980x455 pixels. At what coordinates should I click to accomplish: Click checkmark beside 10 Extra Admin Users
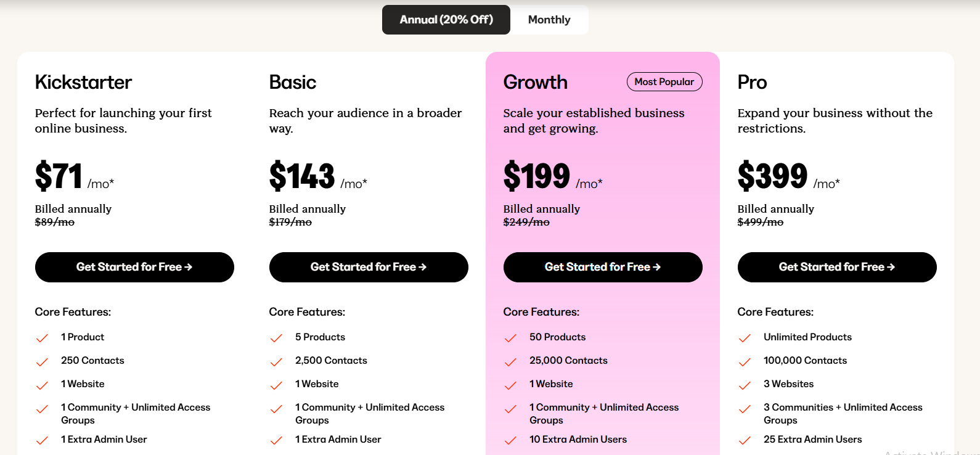pos(510,440)
